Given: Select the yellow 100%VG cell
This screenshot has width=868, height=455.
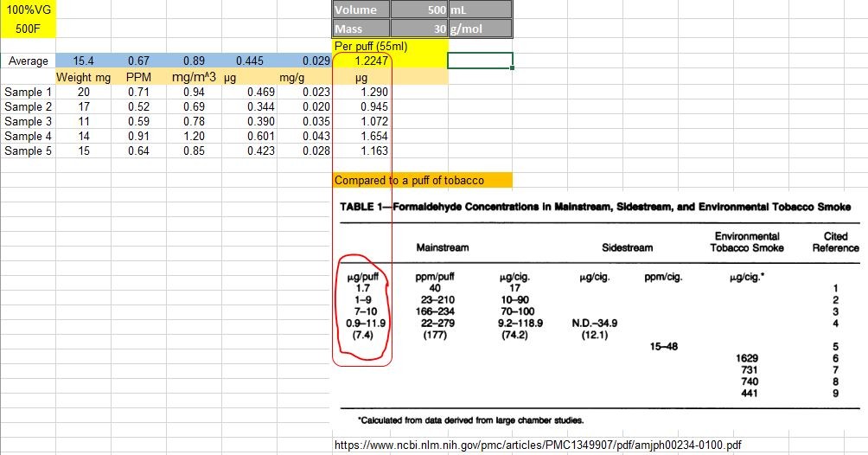Looking at the screenshot, I should pos(28,10).
